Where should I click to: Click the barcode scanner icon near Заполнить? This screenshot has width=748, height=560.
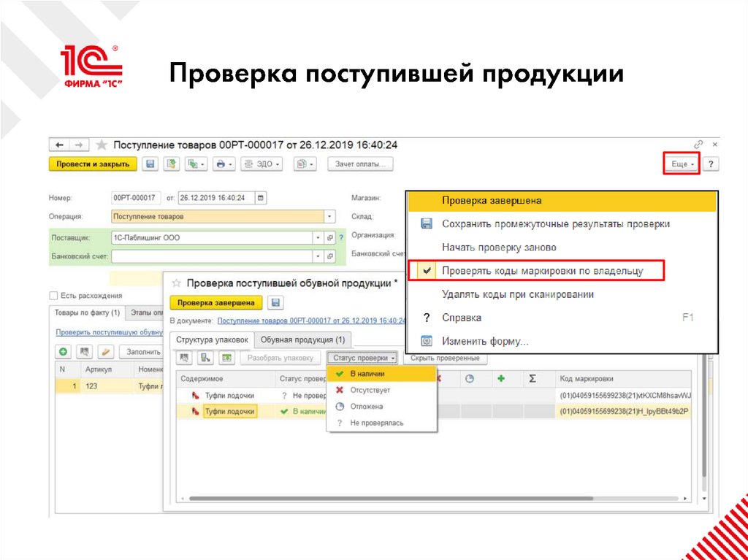[x=83, y=350]
